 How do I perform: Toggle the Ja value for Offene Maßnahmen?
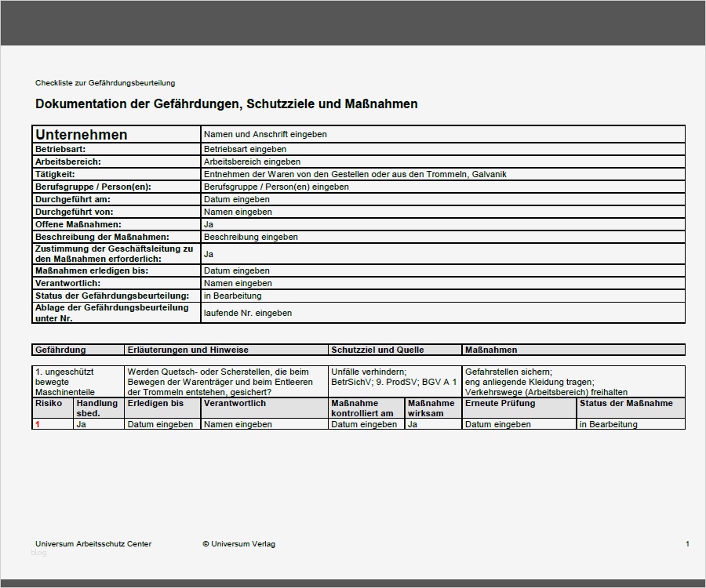point(207,224)
